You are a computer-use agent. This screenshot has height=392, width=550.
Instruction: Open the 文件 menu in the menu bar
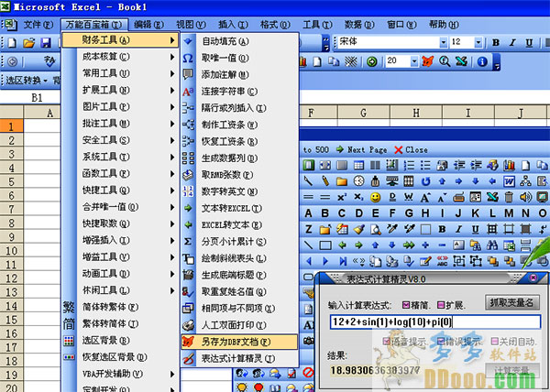38,25
